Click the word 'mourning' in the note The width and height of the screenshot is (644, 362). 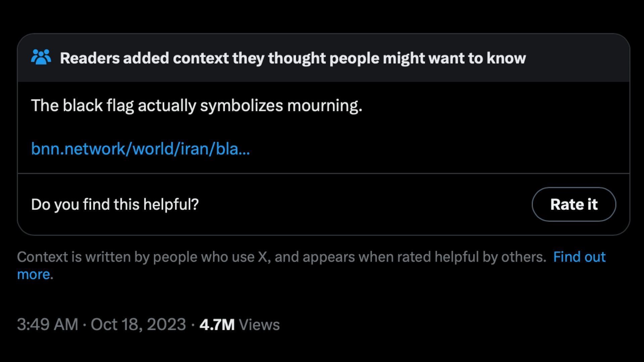[x=325, y=106]
